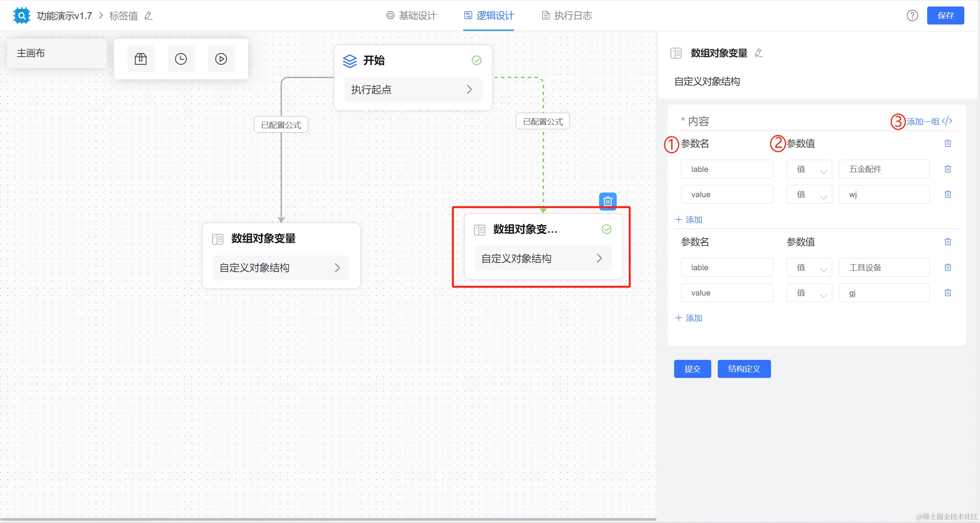Open help question mark icon
Screen dimensions: 980x523
(912, 16)
